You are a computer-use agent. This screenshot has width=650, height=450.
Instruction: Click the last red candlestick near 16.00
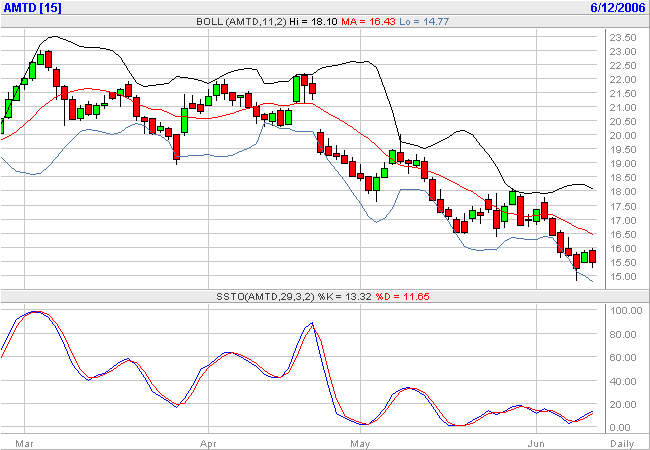point(592,256)
